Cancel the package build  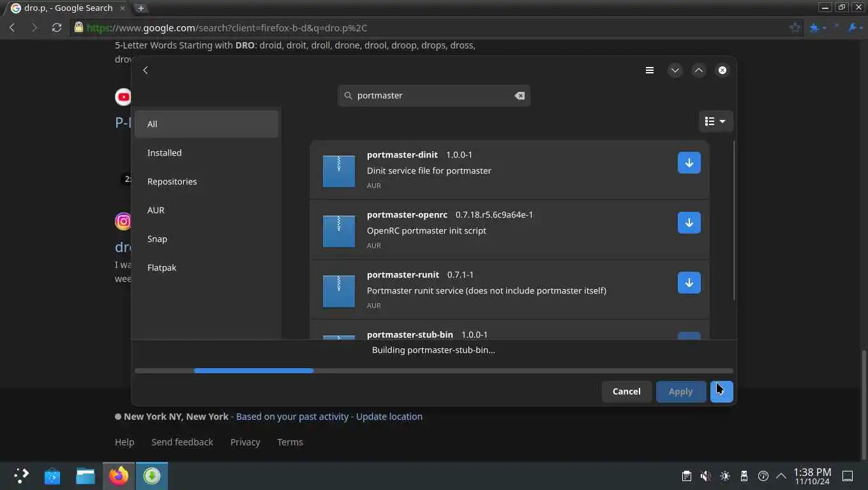point(627,392)
